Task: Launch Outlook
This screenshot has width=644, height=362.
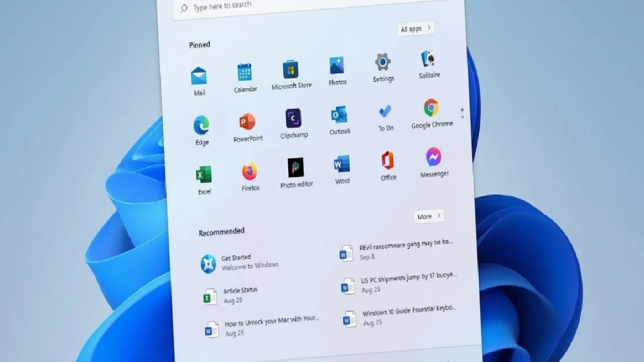Action: click(340, 121)
